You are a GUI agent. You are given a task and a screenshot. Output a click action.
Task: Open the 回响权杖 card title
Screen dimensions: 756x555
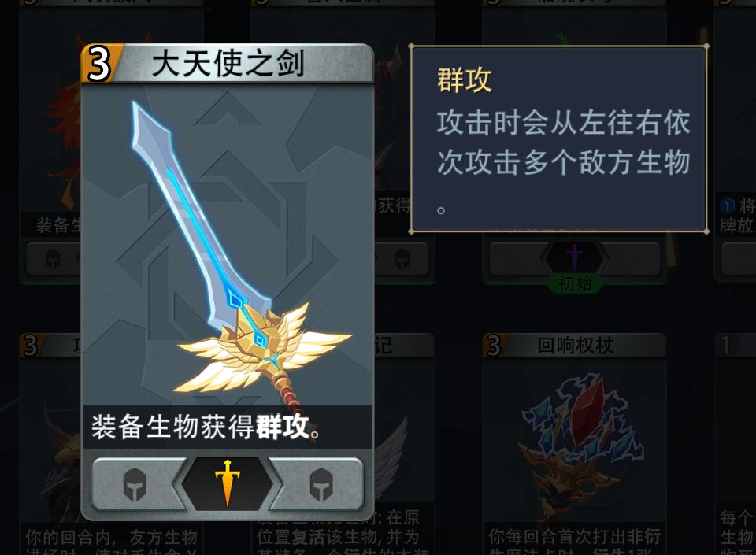pos(575,345)
